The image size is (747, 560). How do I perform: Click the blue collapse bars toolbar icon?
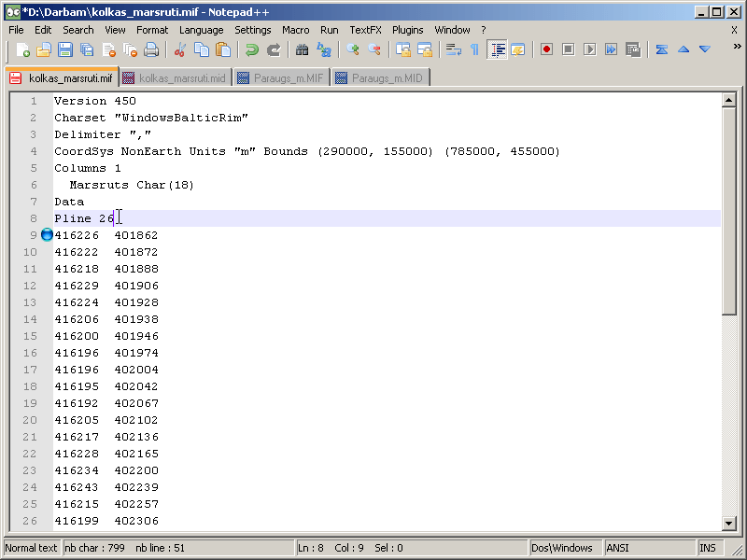click(x=662, y=49)
